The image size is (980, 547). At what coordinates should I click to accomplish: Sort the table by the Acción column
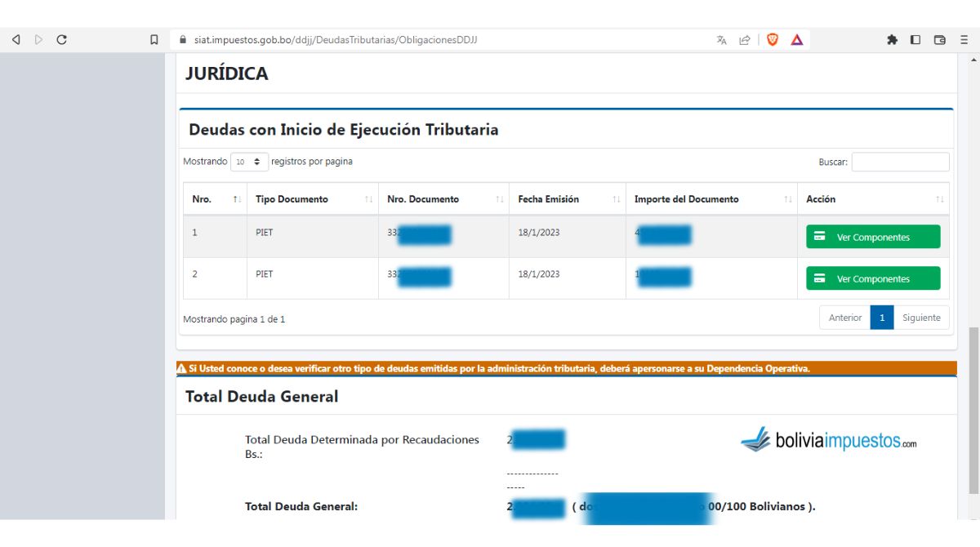873,199
